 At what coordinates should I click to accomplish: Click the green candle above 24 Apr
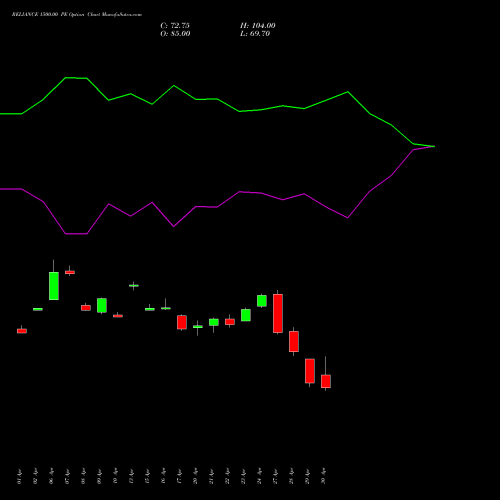(262, 301)
